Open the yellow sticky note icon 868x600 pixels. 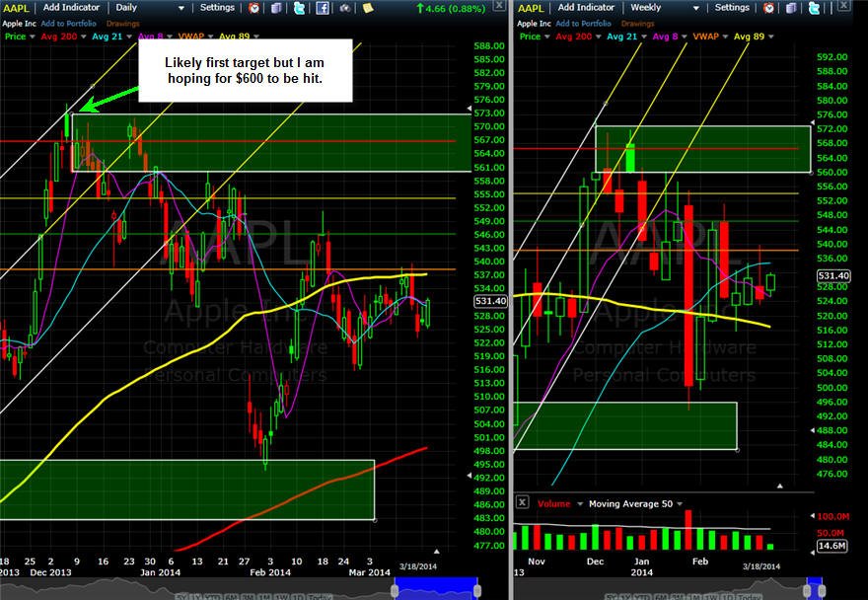click(x=368, y=8)
